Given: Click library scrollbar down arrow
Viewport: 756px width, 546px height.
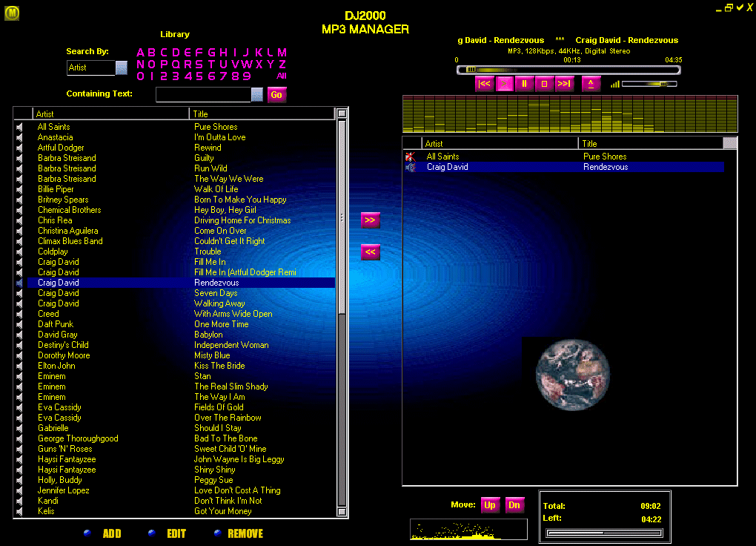Looking at the screenshot, I should [x=342, y=512].
